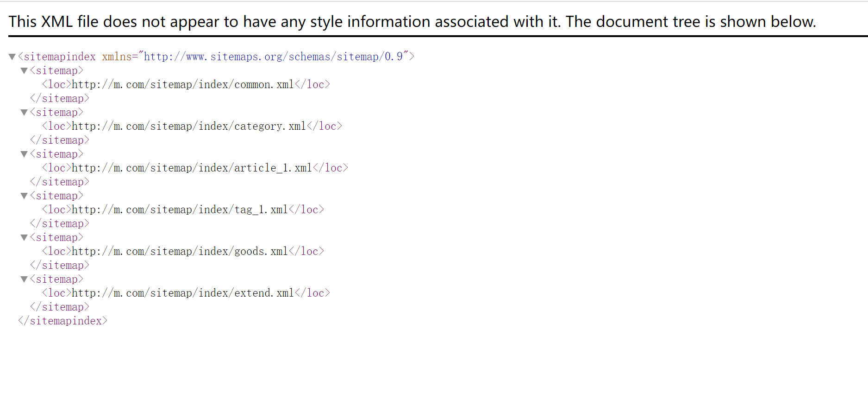Collapse the sitemap containing category.xml
The height and width of the screenshot is (406, 868).
tap(24, 113)
